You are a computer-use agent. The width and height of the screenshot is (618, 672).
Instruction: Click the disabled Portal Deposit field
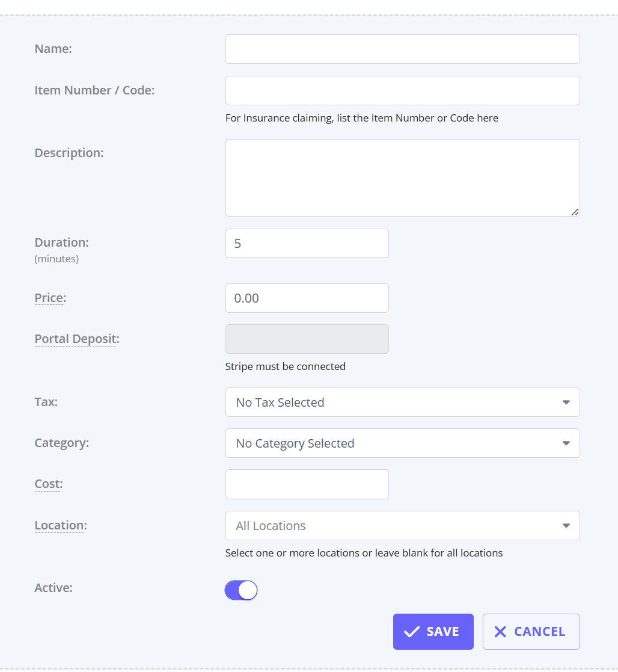307,339
